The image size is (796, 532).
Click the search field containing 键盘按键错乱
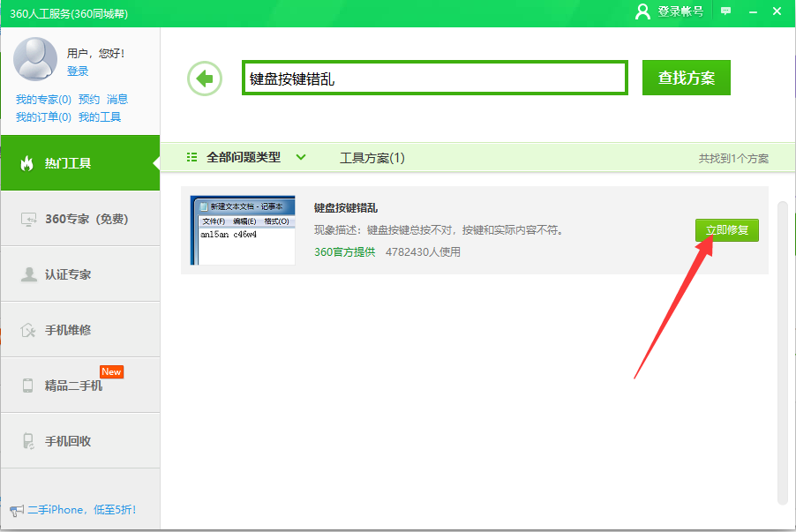(434, 79)
